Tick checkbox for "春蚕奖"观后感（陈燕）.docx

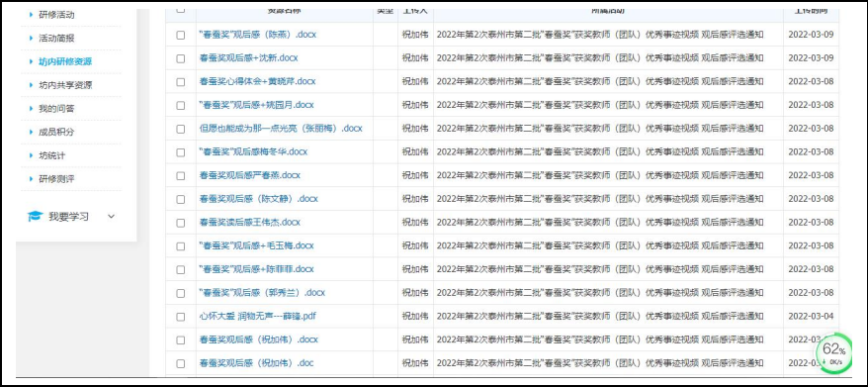(x=181, y=35)
